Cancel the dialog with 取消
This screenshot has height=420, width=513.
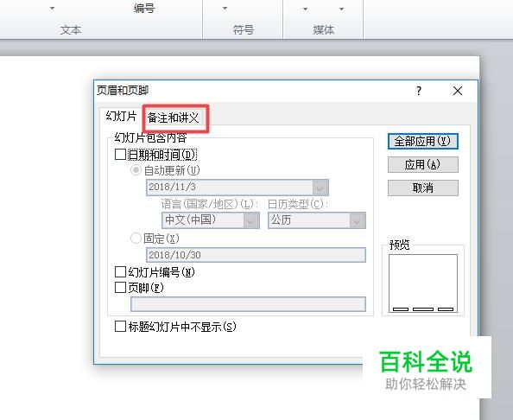click(422, 188)
